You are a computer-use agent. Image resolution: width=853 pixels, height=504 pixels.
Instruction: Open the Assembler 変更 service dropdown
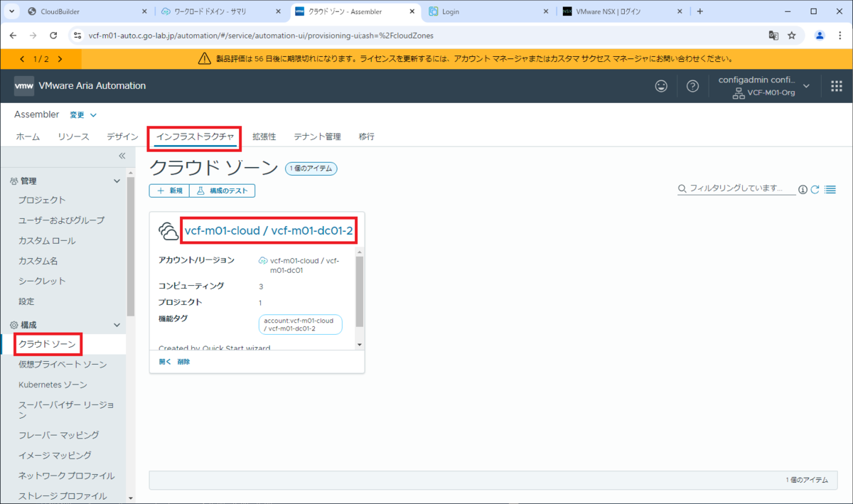click(x=83, y=114)
